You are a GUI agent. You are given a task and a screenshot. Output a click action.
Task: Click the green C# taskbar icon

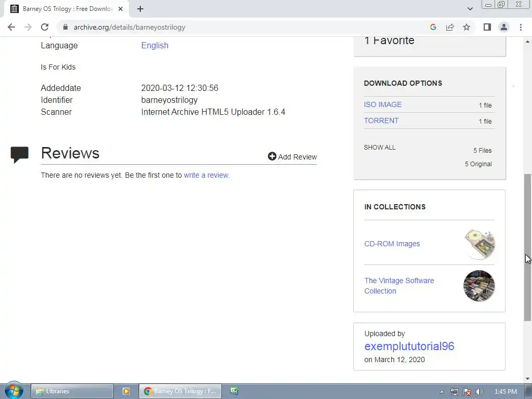tap(234, 391)
